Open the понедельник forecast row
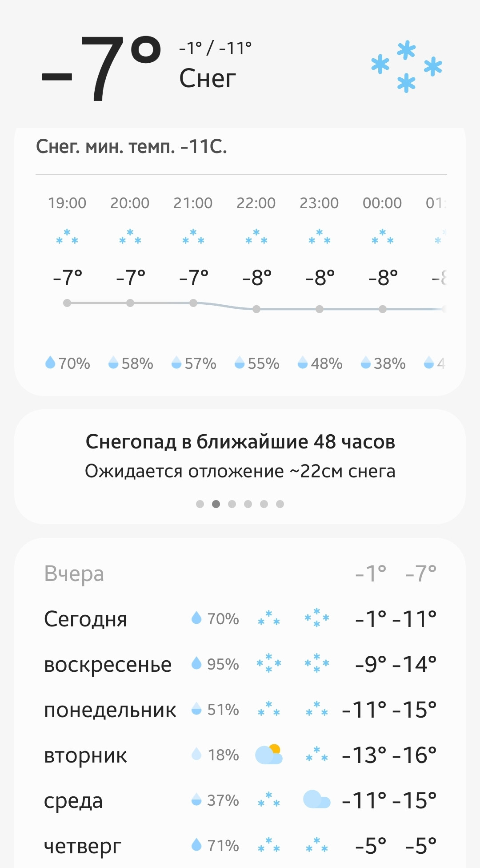 tap(240, 710)
